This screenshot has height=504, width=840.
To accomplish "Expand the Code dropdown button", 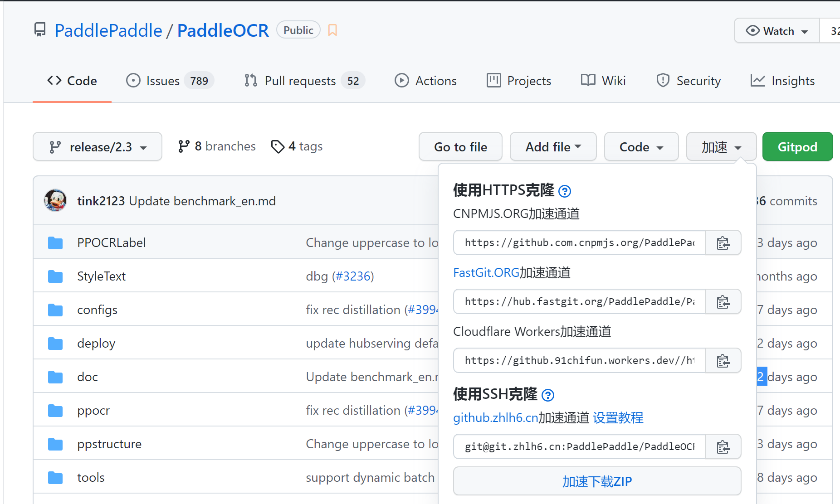I will [641, 146].
